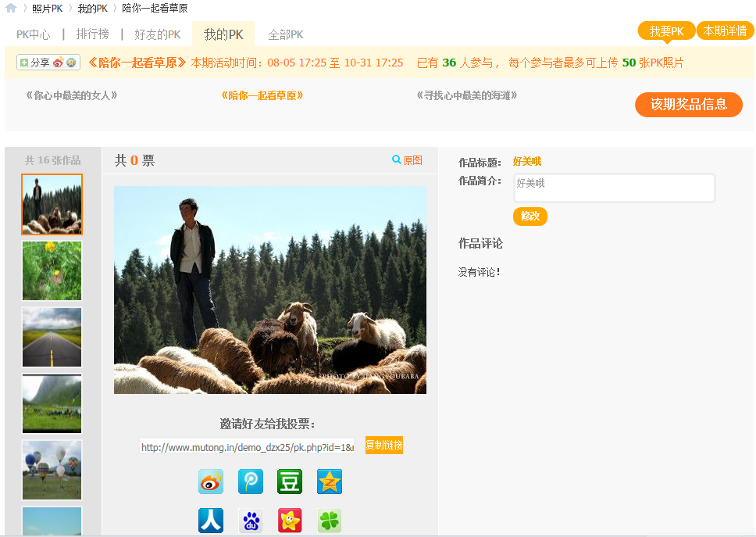Open 好友的PK tab

point(158,34)
